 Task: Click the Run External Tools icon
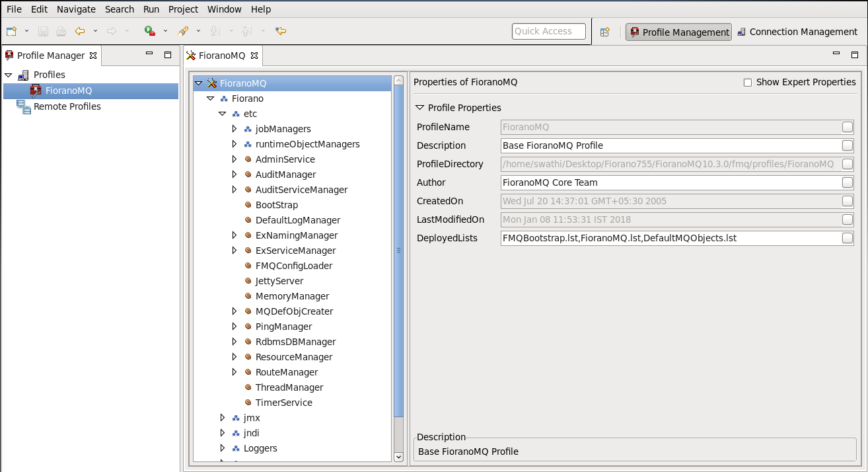(x=150, y=31)
